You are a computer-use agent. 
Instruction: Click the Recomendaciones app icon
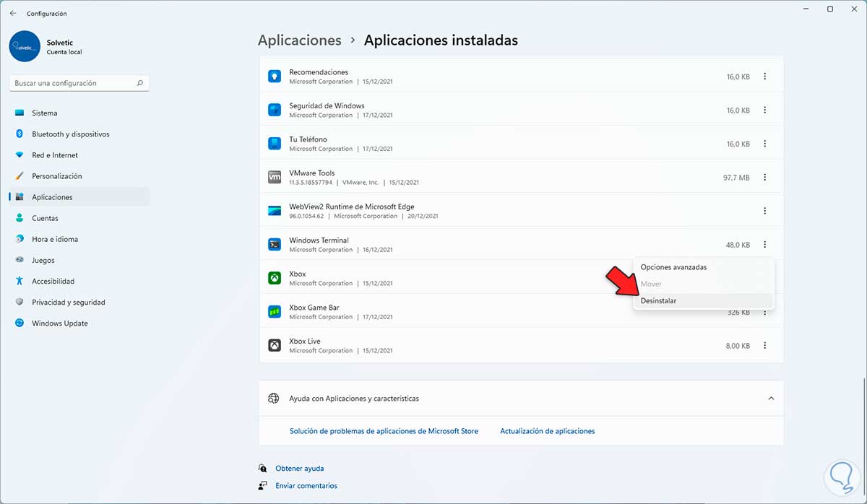coord(275,77)
